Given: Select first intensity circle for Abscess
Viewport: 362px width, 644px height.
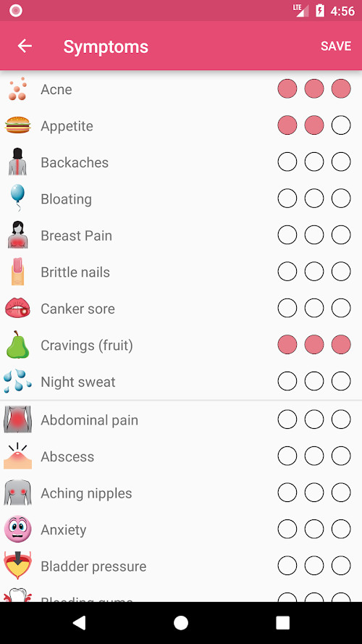Looking at the screenshot, I should tap(287, 456).
